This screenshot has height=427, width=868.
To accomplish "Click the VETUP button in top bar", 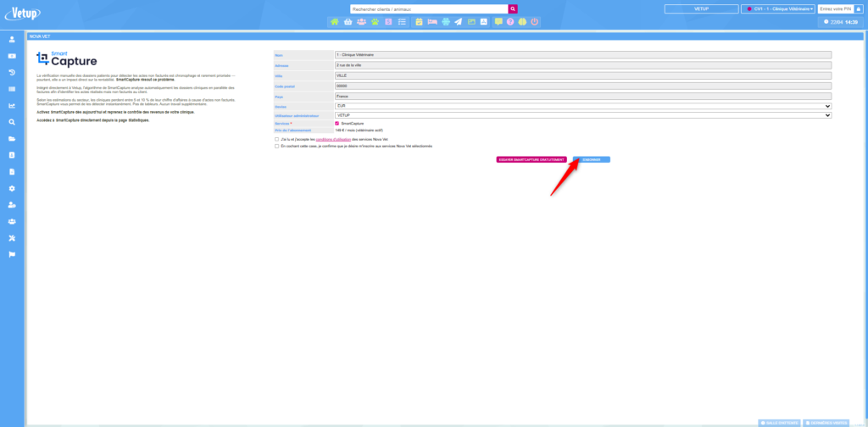I will 700,8.
